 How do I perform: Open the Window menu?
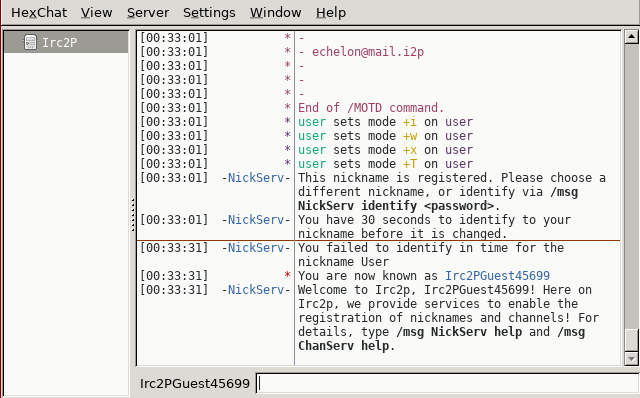click(276, 13)
